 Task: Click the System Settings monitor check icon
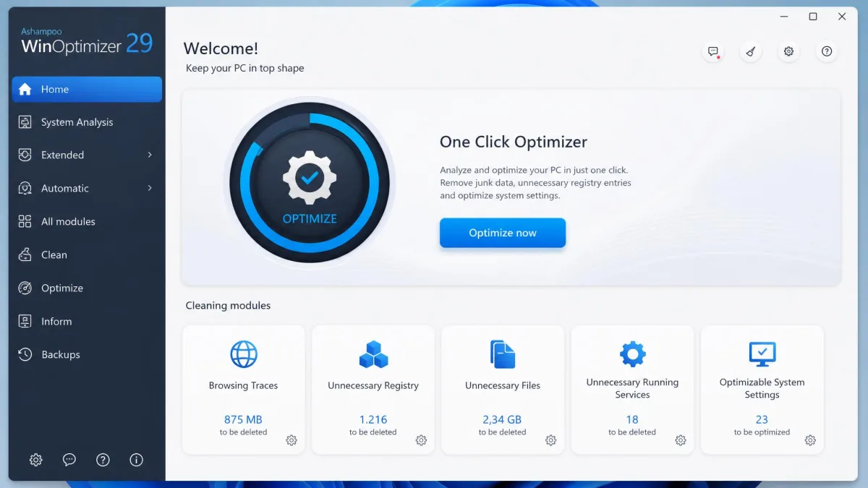[x=762, y=354]
